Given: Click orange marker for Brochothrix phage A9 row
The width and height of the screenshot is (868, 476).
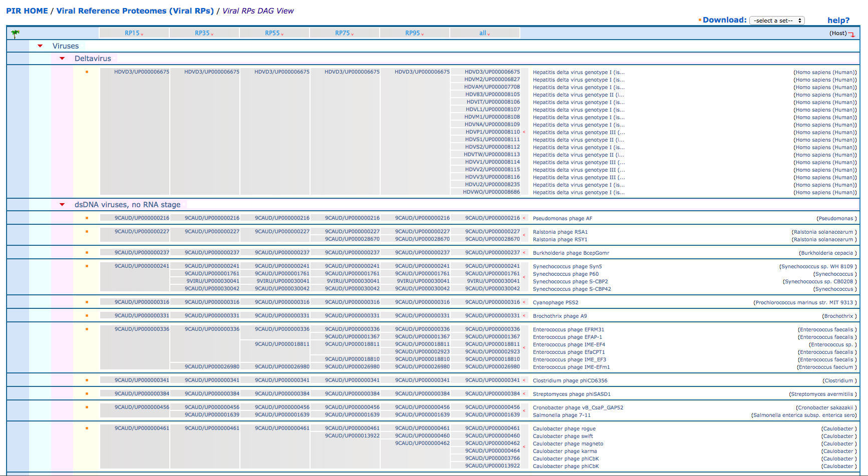Looking at the screenshot, I should 87,316.
